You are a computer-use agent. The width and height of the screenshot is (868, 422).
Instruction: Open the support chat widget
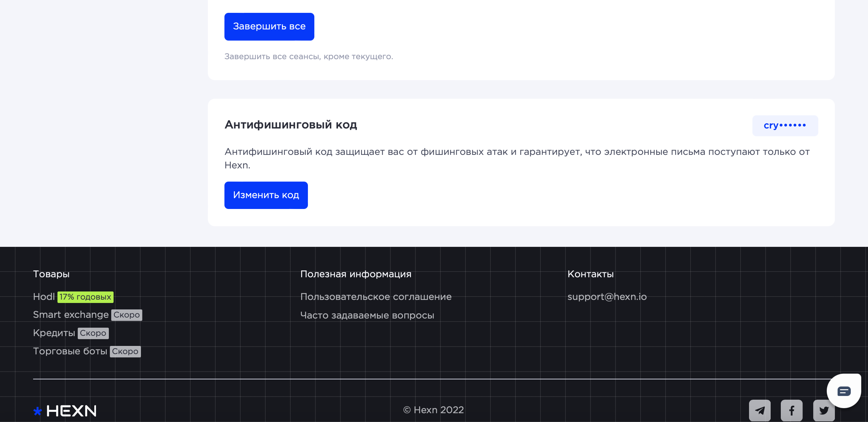[844, 391]
